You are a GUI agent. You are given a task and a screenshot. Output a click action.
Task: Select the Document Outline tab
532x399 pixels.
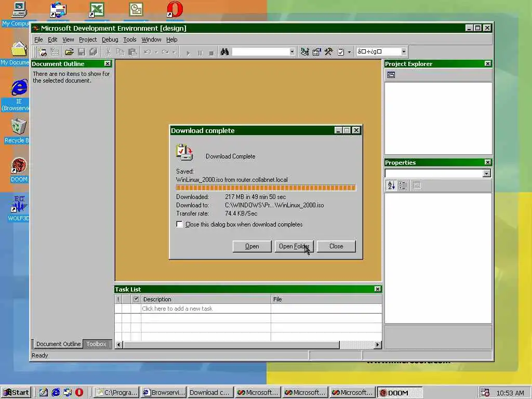[58, 344]
